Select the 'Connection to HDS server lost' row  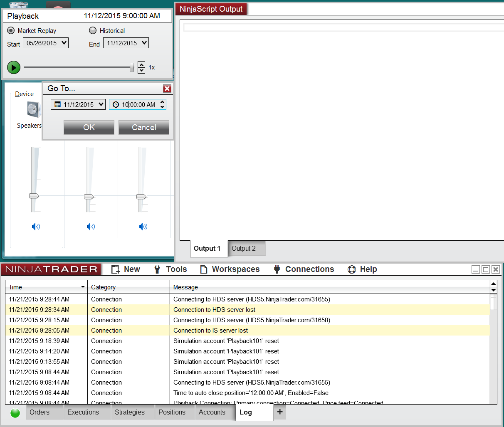(248, 310)
